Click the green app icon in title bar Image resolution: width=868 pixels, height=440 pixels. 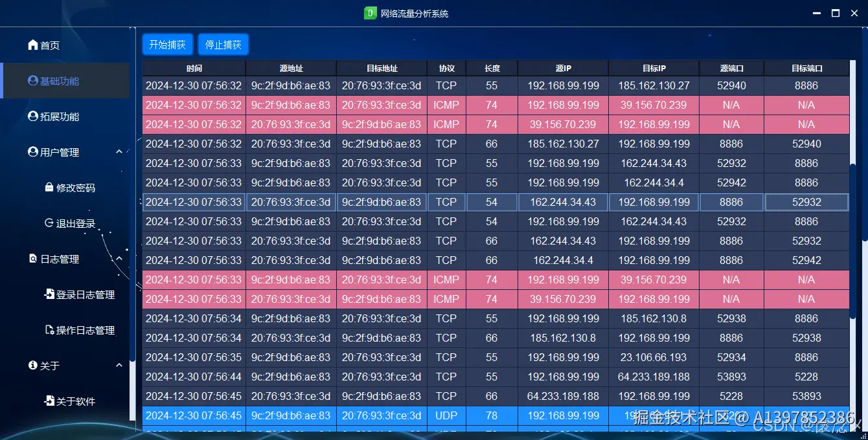pos(370,13)
